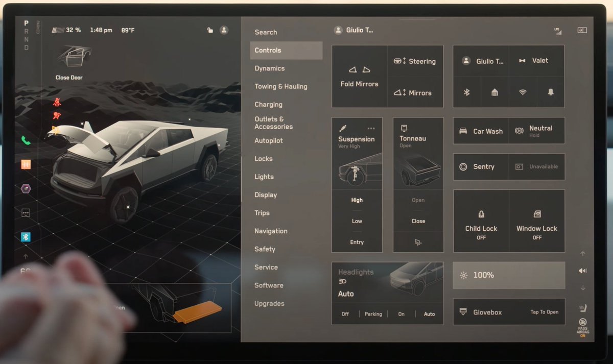Viewport: 613px width, 364px height.
Task: Tap the Steering adjustment control
Action: click(415, 61)
